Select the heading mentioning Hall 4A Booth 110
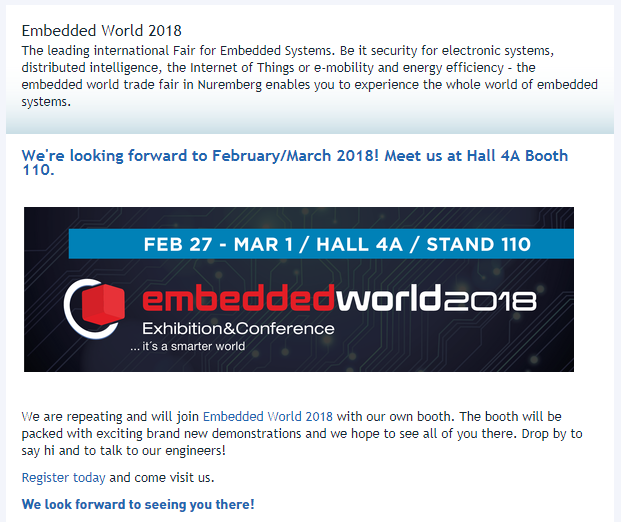This screenshot has width=621, height=522. [x=295, y=162]
